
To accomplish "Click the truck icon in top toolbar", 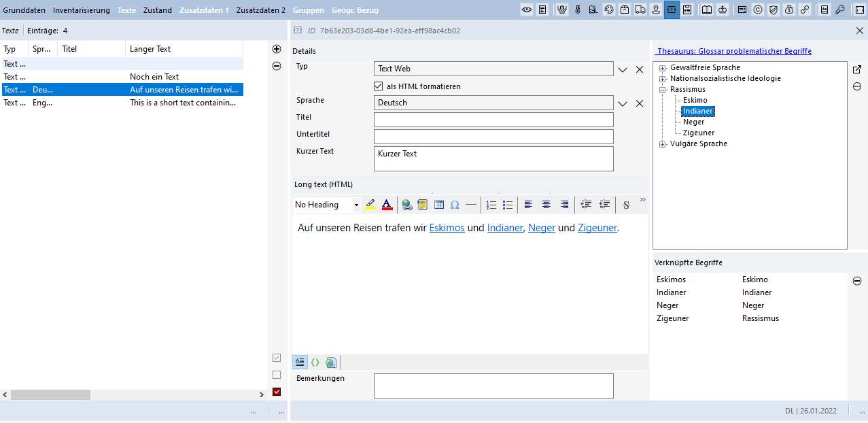I will tap(640, 10).
